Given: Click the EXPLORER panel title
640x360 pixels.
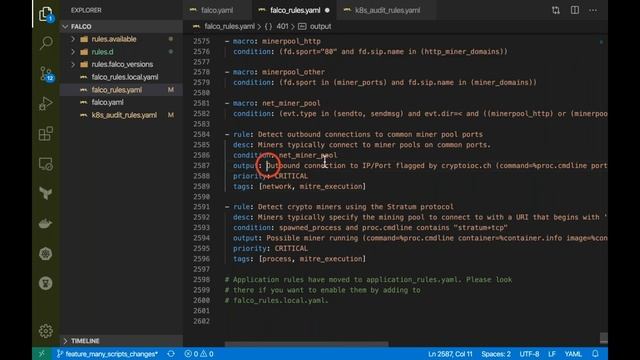Looking at the screenshot, I should pyautogui.click(x=86, y=10).
